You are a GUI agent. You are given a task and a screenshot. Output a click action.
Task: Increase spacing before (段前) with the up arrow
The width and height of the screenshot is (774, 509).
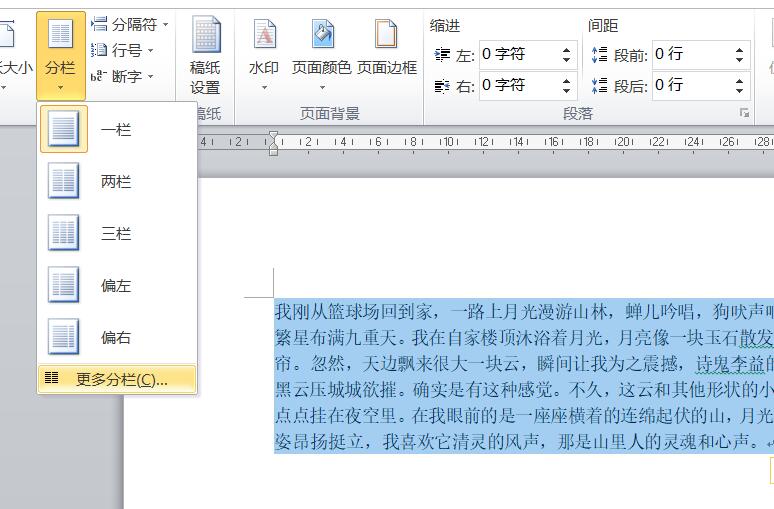pyautogui.click(x=740, y=49)
